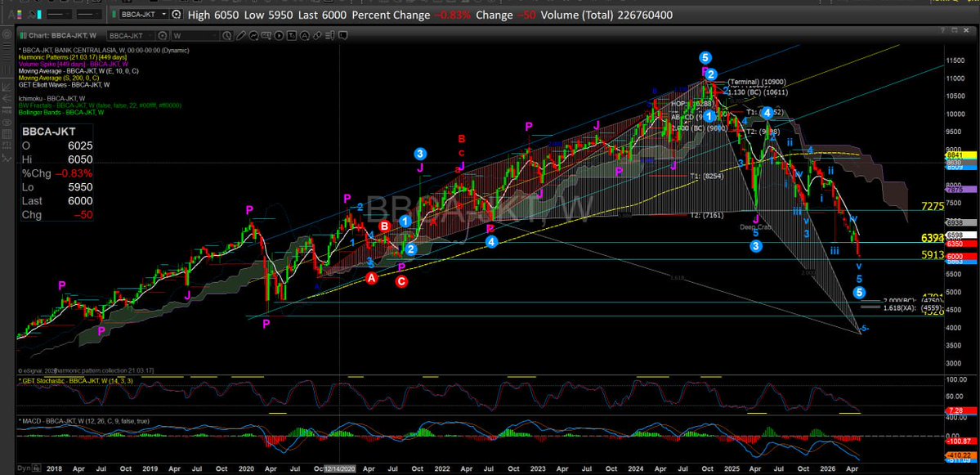Click the circular icon on left sidebar
The image size is (980, 475).
point(7,34)
